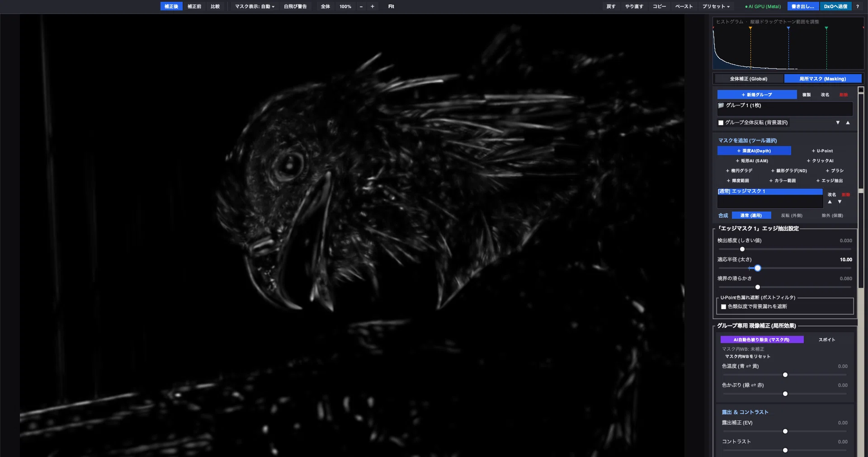Click the 適応半径 (太さ) slider handle
This screenshot has width=868, height=457.
click(758, 268)
